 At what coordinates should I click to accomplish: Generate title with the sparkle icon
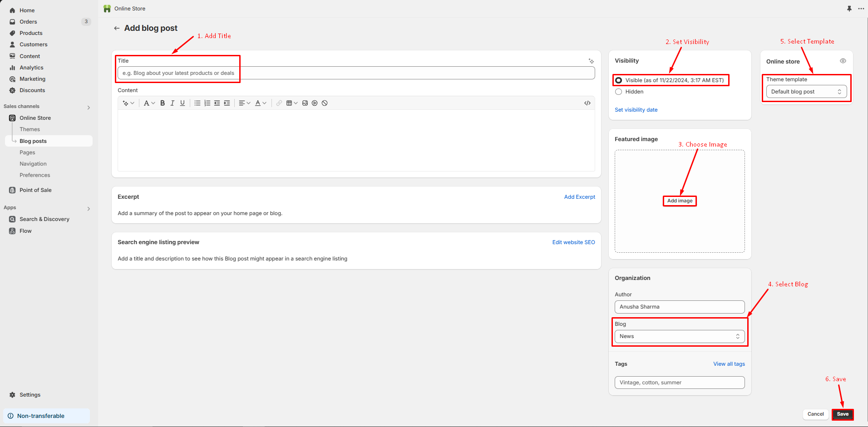point(591,61)
